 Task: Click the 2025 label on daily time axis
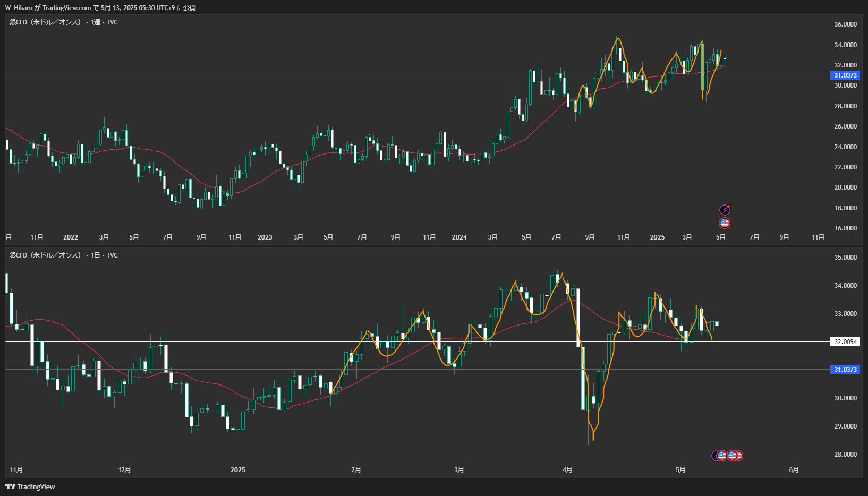[x=238, y=470]
